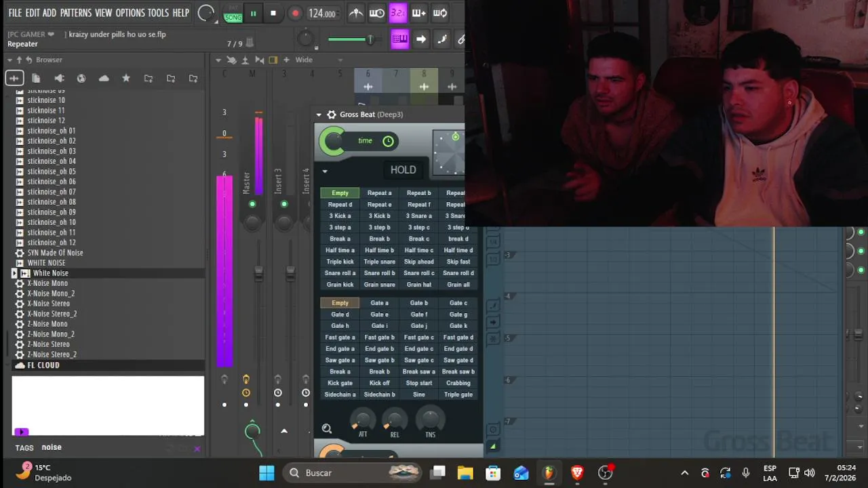Select the browser cloud tab icon

(x=104, y=78)
